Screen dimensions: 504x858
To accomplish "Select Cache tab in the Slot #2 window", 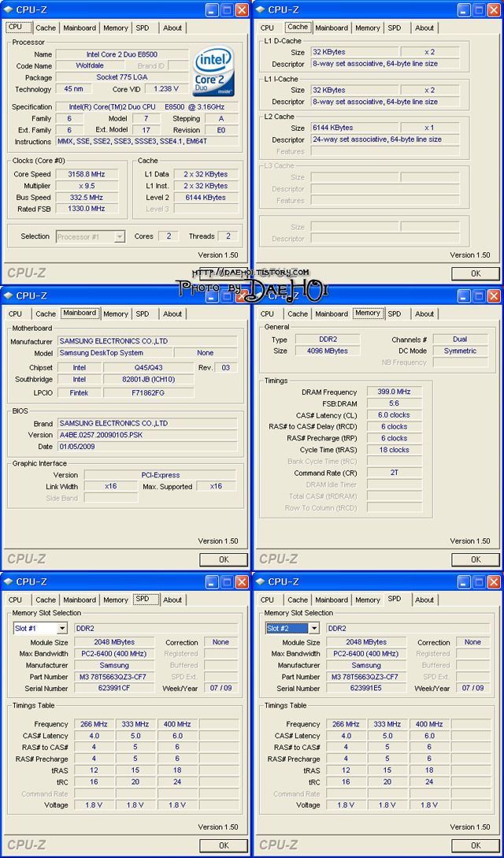I will pyautogui.click(x=298, y=600).
